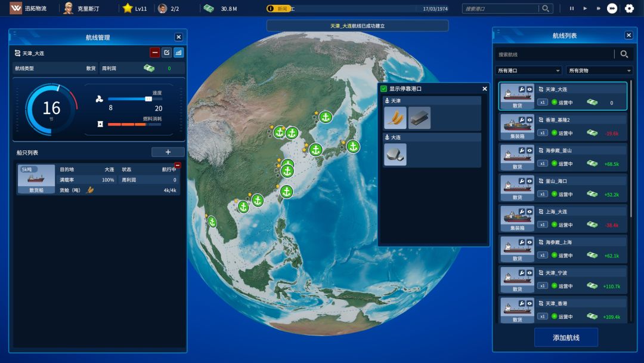Close the 航线列表 panel
Viewport: 644px width, 363px height.
point(629,35)
